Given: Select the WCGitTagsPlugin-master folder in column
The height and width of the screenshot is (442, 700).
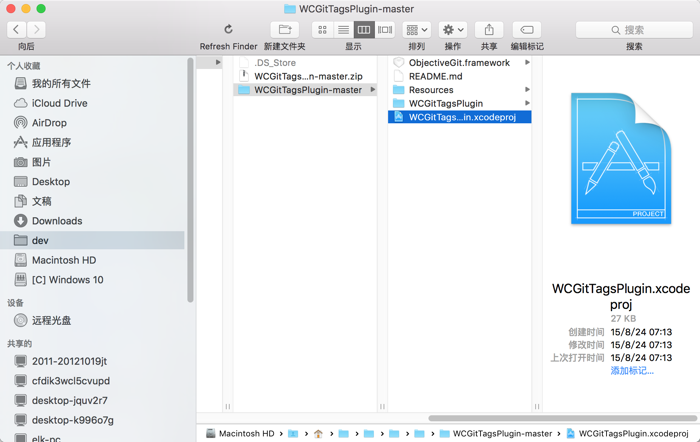Looking at the screenshot, I should tap(305, 90).
